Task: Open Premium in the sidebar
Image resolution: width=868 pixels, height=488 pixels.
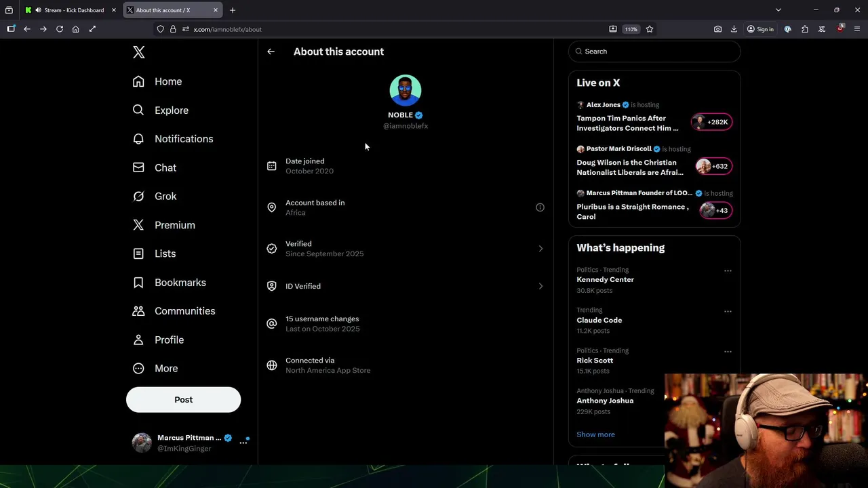Action: 164,225
